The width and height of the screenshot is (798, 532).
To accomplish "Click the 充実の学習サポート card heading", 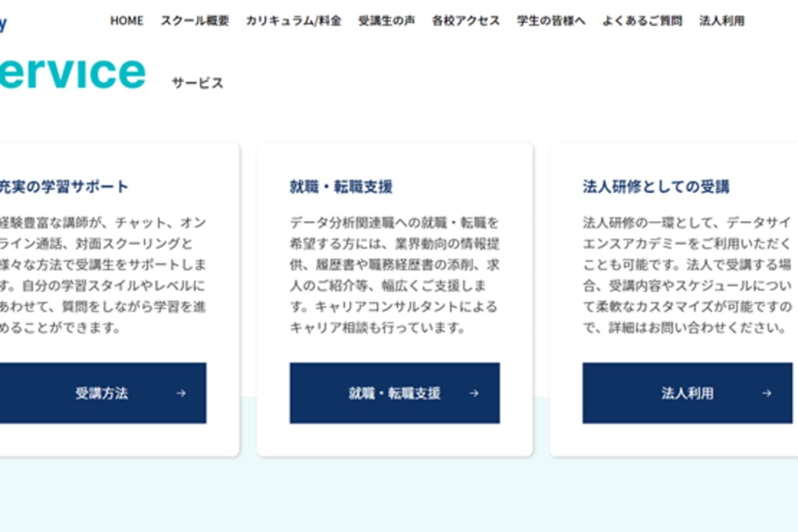I will 65,187.
